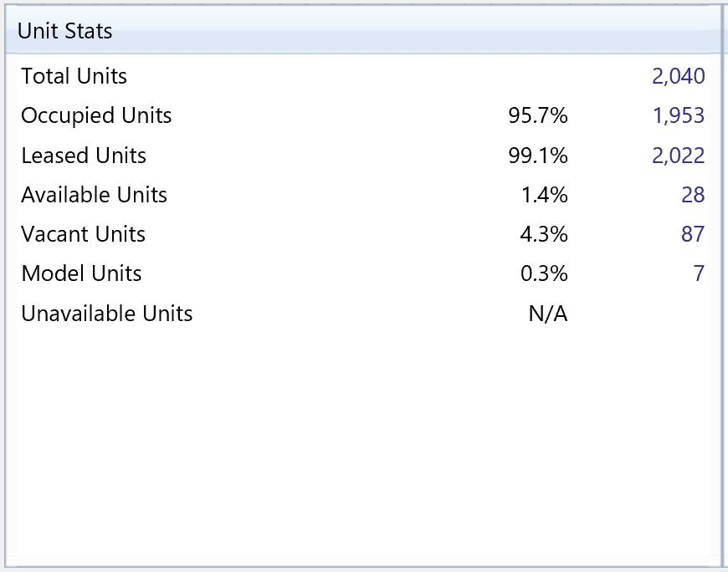Viewport: 728px width, 572px height.
Task: Select the Total Units label
Action: 74,76
